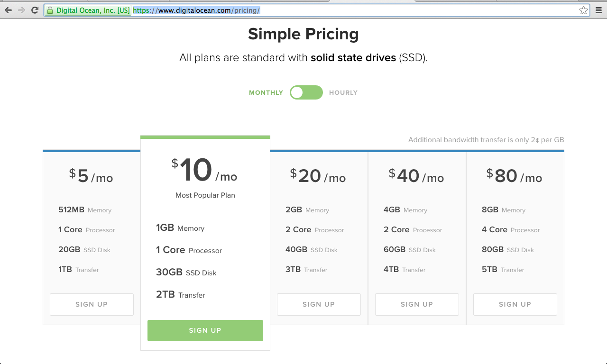Sign up for $20/mo plan
607x364 pixels.
[319, 304]
